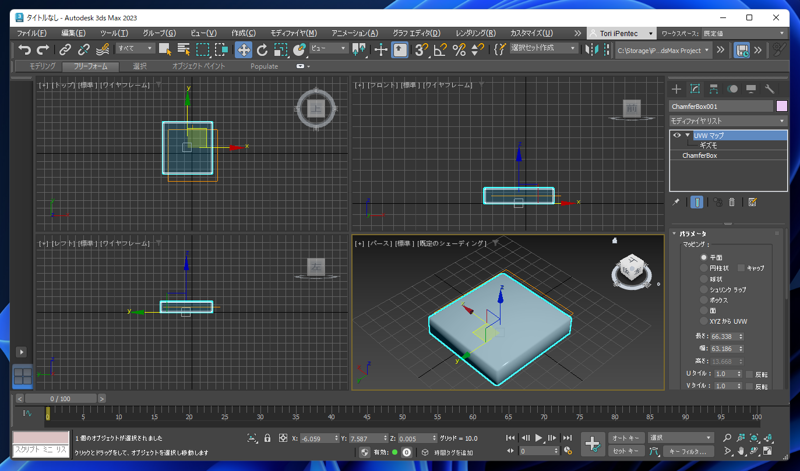Toggle the Percent Snap icon

pyautogui.click(x=459, y=49)
